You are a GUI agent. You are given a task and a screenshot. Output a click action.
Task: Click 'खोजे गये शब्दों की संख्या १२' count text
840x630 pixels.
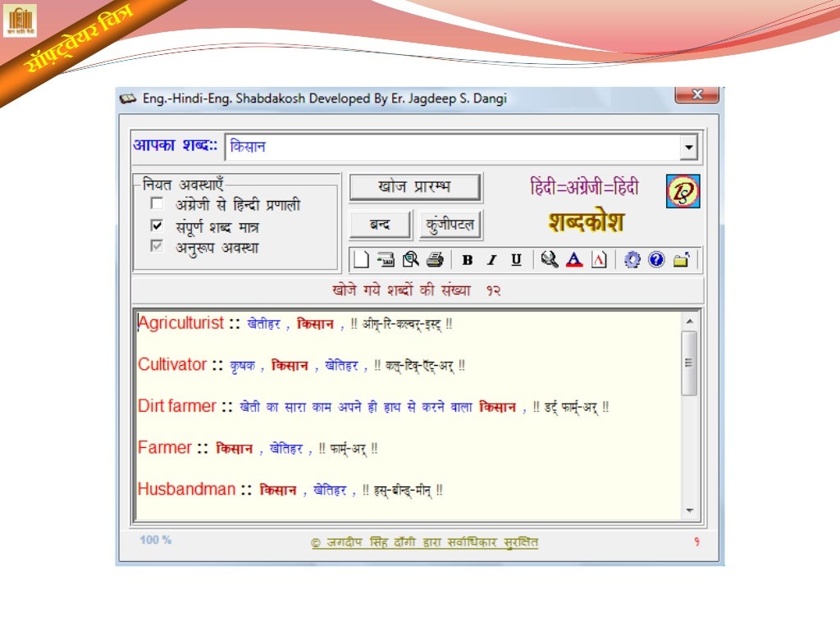click(416, 290)
